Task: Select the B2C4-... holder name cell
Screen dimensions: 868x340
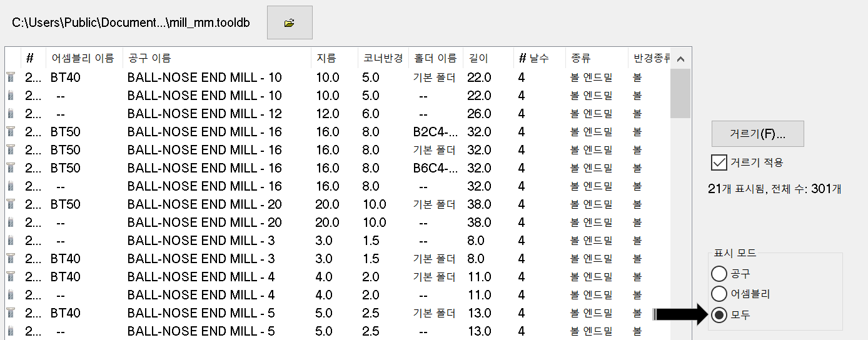Action: point(435,132)
